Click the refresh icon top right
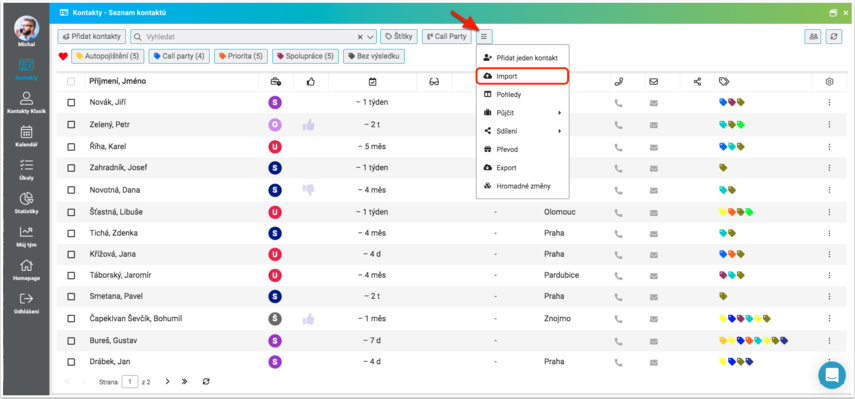Screen dimensions: 855x399 [x=833, y=37]
